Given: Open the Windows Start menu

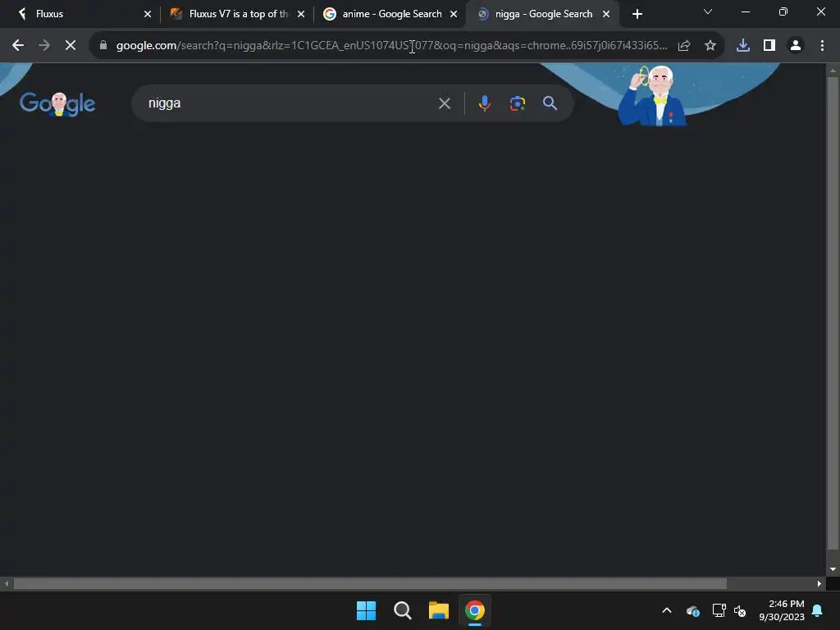Looking at the screenshot, I should (x=367, y=610).
